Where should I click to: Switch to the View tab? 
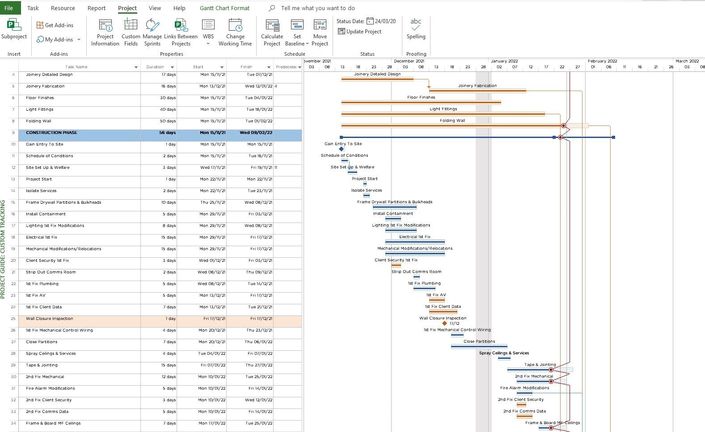click(x=155, y=8)
